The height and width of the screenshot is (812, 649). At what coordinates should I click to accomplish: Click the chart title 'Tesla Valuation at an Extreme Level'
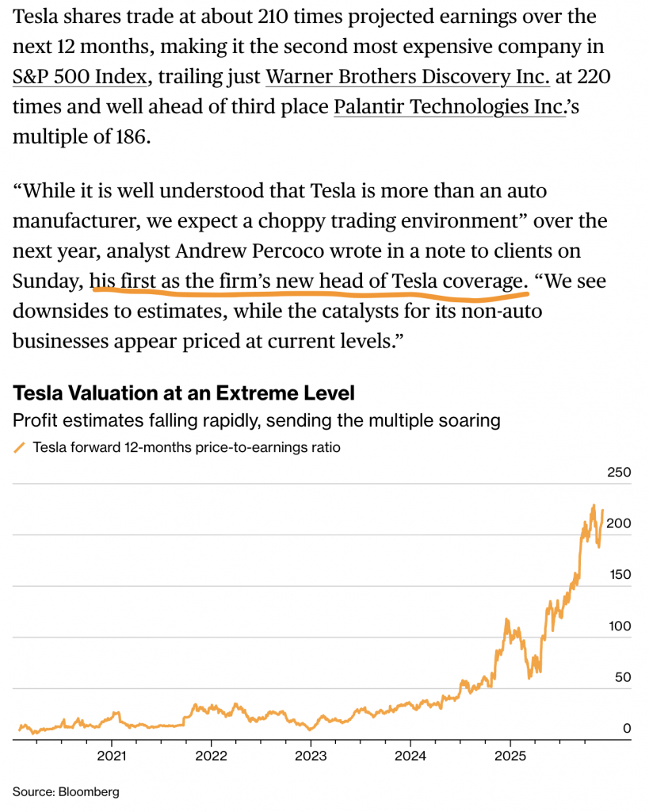tap(184, 393)
